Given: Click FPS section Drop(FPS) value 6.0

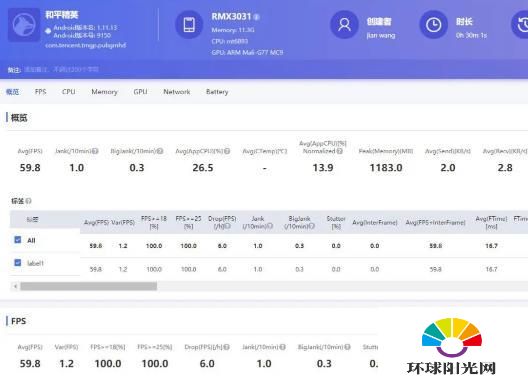Looking at the screenshot, I should pos(207,363).
